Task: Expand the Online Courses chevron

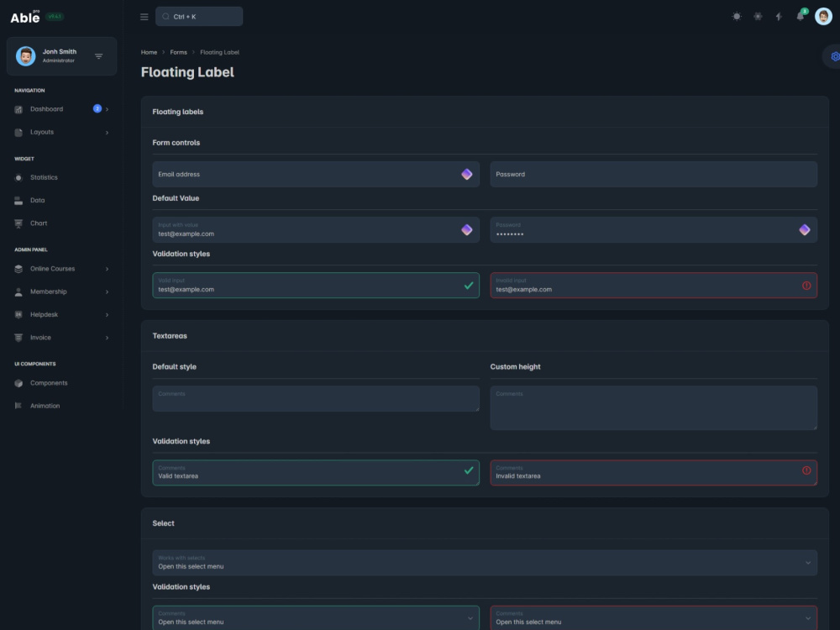Action: tap(108, 269)
